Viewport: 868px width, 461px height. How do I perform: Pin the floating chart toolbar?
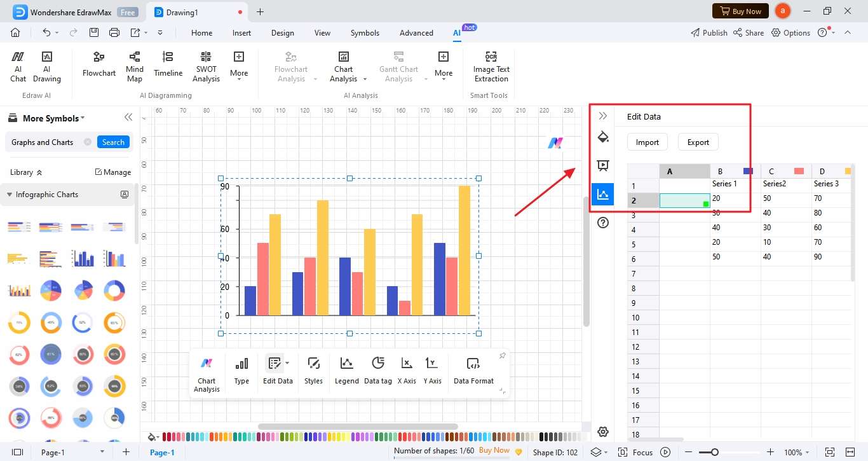pos(502,355)
